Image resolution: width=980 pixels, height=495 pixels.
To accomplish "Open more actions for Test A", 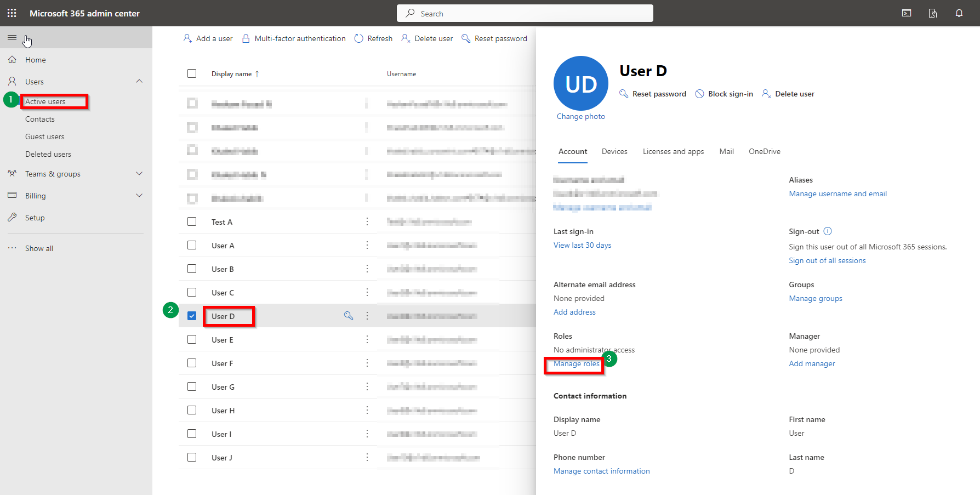I will [x=367, y=221].
